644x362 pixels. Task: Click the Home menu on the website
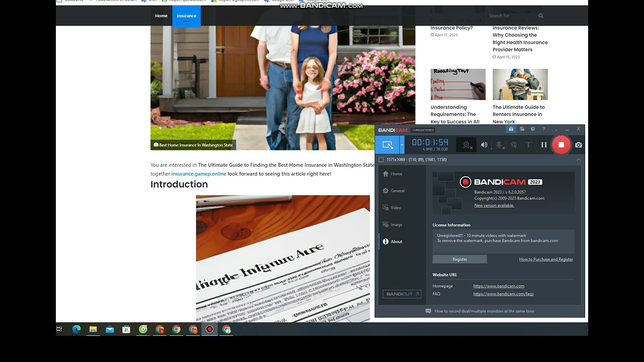162,16
